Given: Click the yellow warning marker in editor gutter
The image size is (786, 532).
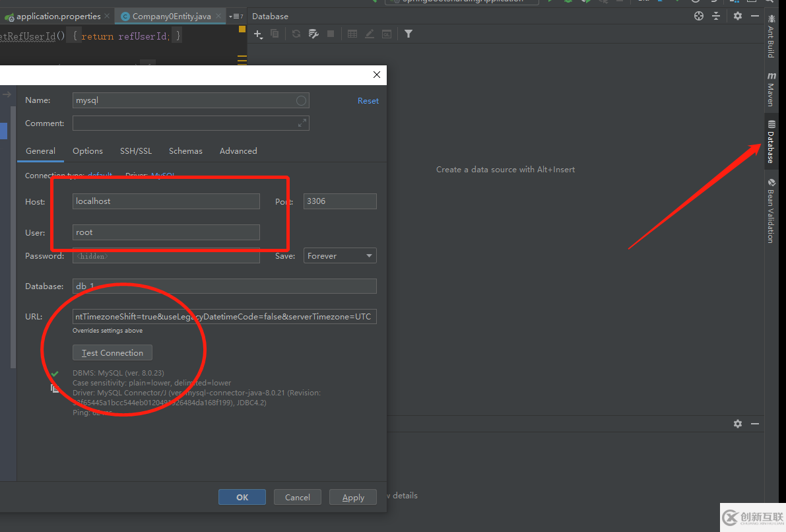Looking at the screenshot, I should tap(242, 29).
